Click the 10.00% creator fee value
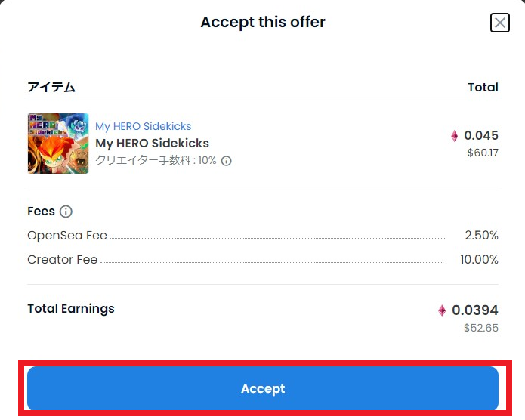Viewport: 525px width, 420px height. point(479,260)
